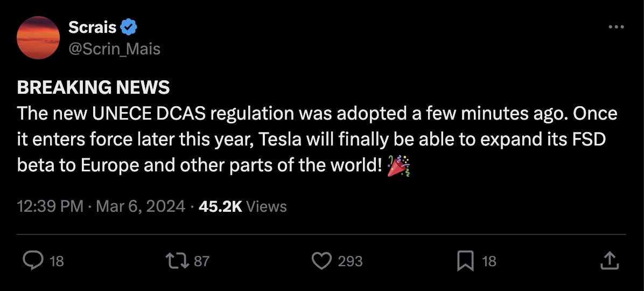View the 45.2K Views analytics
The width and height of the screenshot is (644, 291).
tap(242, 206)
